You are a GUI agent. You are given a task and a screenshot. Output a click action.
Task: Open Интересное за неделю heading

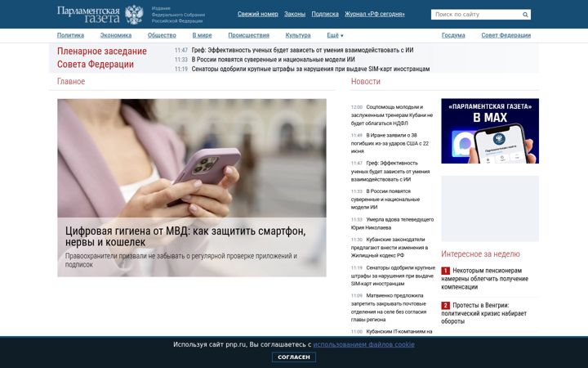480,254
